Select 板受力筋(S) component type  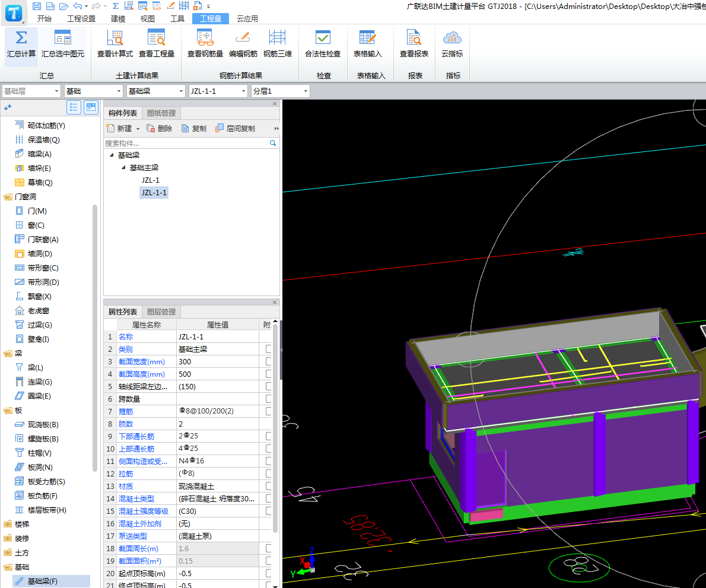pos(46,482)
